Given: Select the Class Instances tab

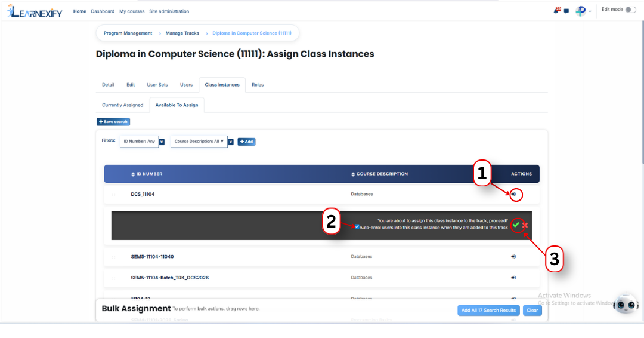Looking at the screenshot, I should (x=222, y=85).
